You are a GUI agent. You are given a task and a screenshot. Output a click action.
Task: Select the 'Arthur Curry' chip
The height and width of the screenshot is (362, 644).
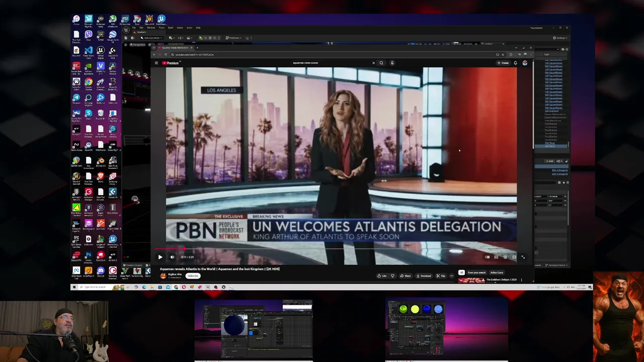point(497,273)
